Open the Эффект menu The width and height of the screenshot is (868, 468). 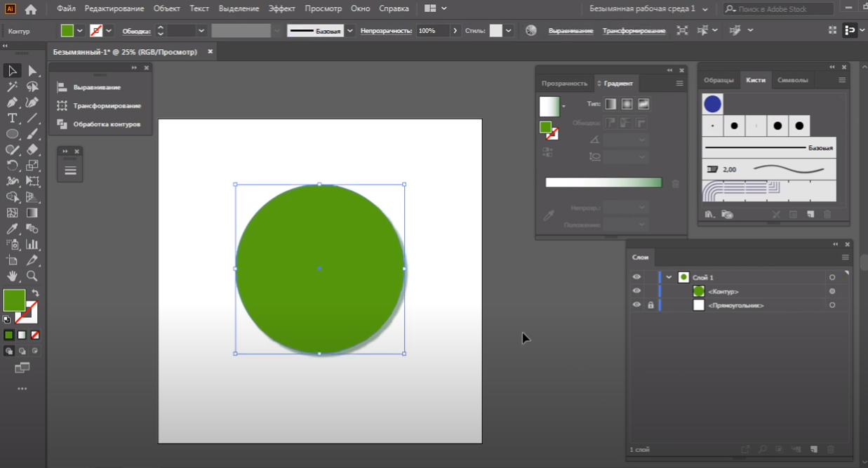tap(282, 9)
